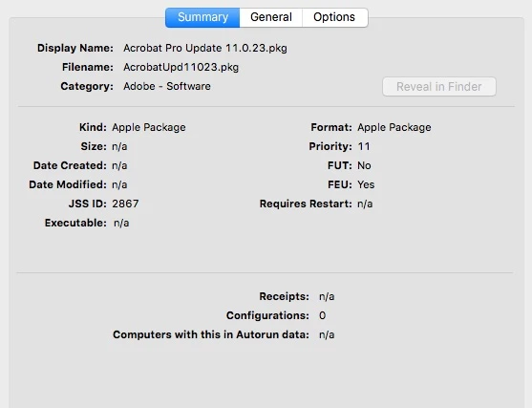
Task: Select the display name Acrobat Pro Update 11.0.23.pkg
Action: [x=205, y=48]
